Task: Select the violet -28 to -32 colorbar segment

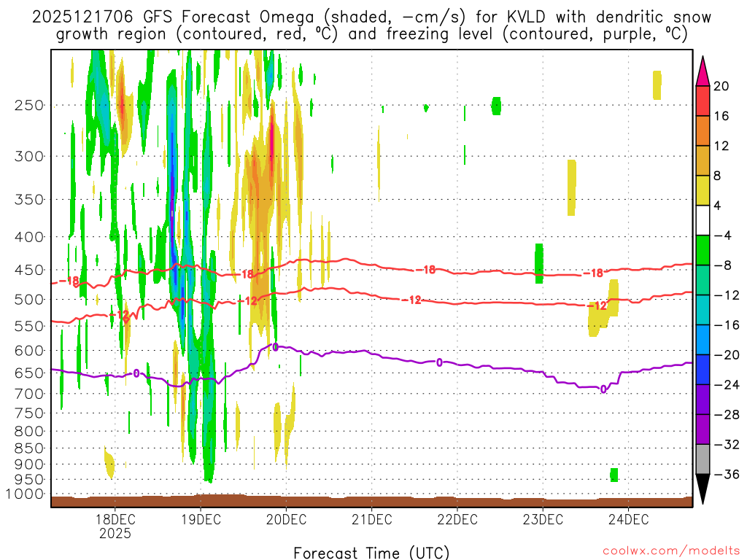Action: point(703,429)
